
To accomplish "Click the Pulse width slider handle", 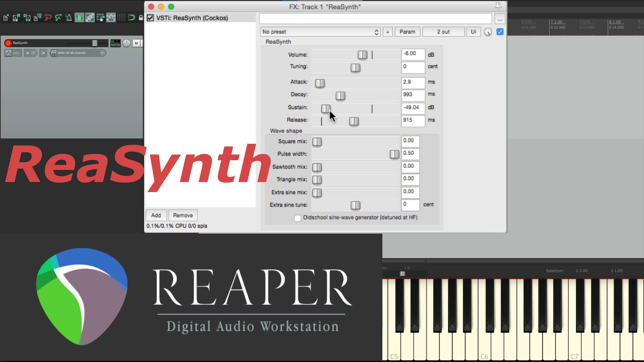I will [x=394, y=155].
